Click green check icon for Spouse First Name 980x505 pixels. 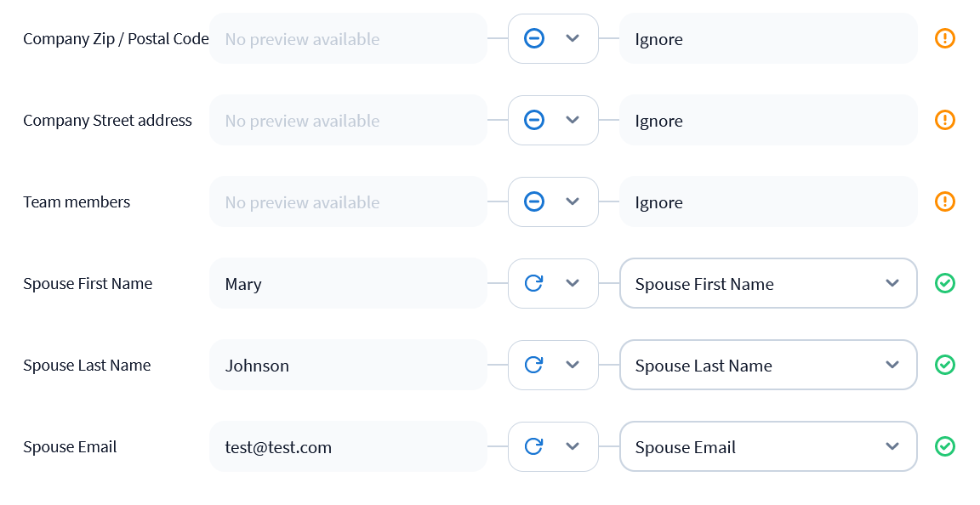click(x=945, y=283)
